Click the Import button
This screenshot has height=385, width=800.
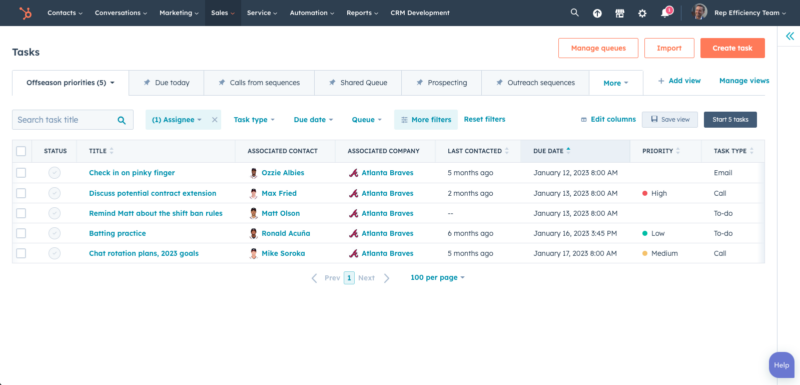pos(669,48)
